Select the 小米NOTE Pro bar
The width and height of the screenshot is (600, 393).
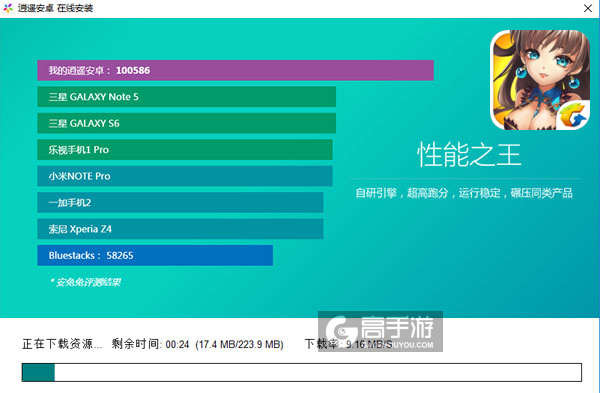185,176
